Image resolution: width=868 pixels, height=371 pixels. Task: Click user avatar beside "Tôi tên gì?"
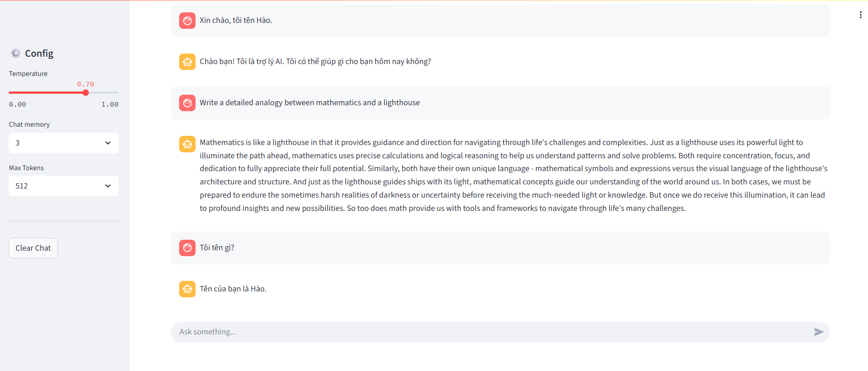pos(187,248)
